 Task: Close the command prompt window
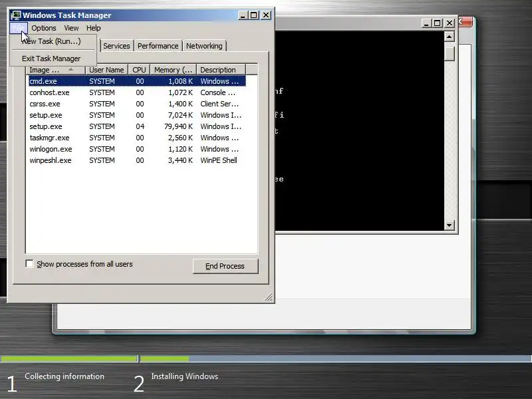coord(450,23)
